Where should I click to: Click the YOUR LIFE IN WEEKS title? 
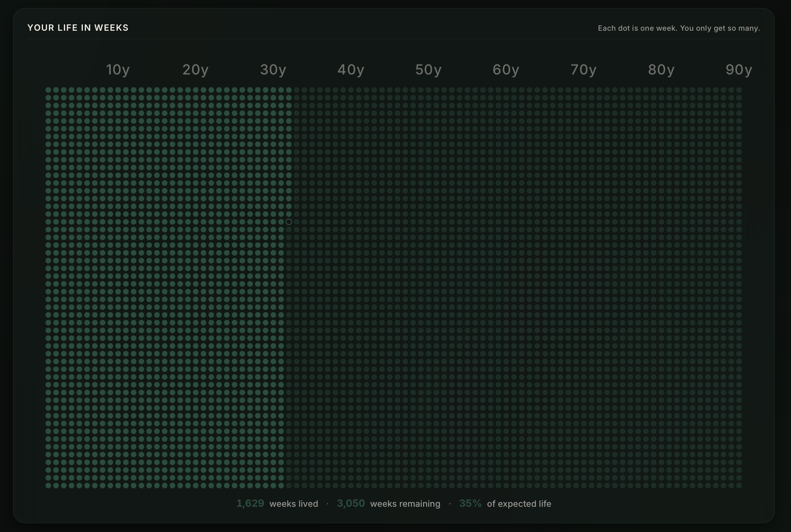pos(78,28)
